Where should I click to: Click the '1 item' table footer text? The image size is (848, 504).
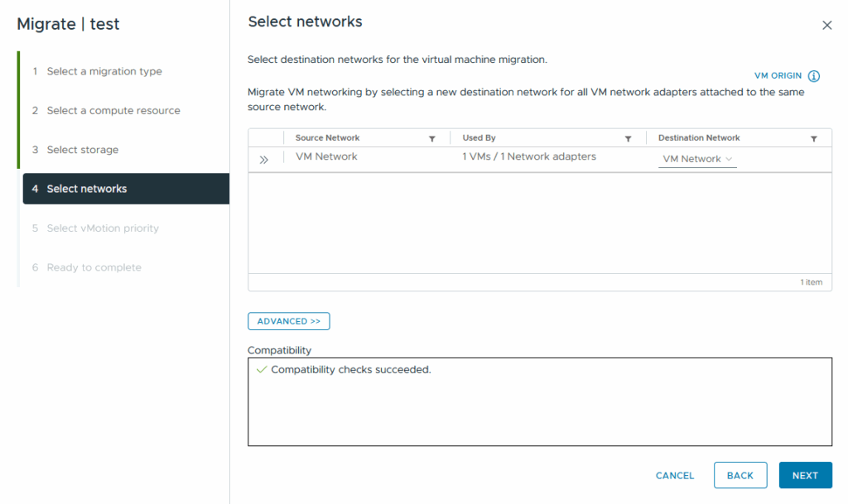(x=812, y=282)
